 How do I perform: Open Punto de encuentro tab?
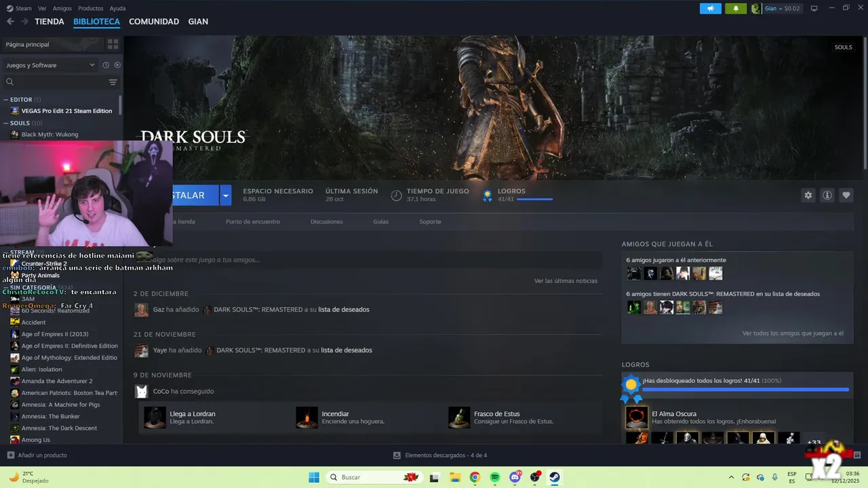coord(253,222)
